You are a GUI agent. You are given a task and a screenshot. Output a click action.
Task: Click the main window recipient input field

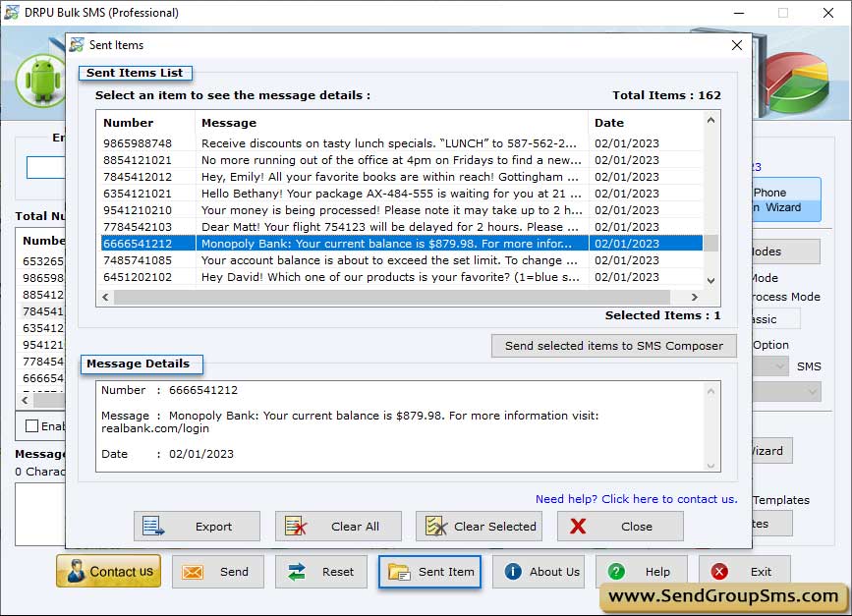pos(45,167)
